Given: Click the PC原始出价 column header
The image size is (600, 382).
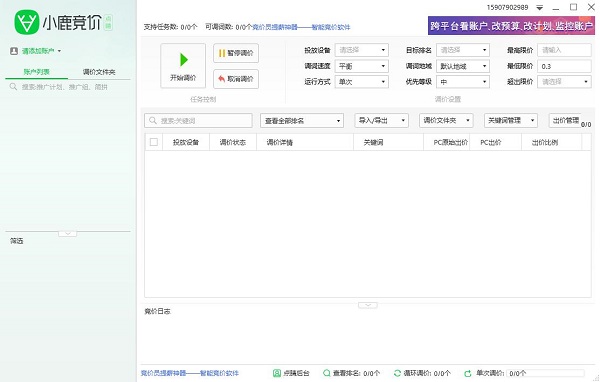Looking at the screenshot, I should (447, 142).
